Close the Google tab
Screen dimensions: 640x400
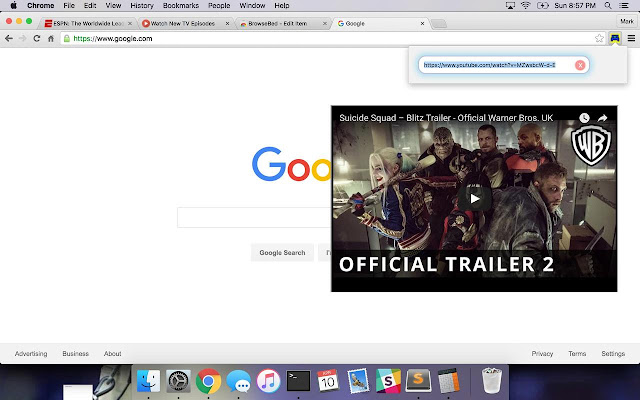[x=422, y=24]
